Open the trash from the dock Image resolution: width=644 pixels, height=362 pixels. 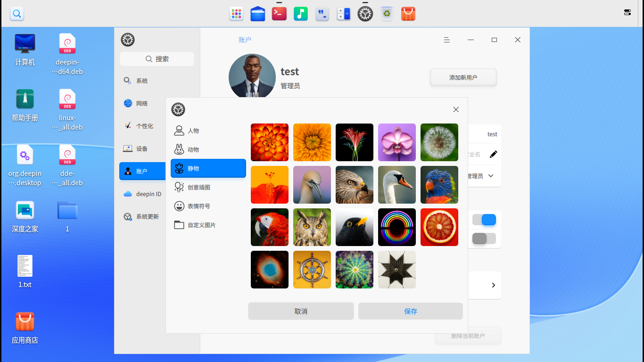[x=387, y=14]
